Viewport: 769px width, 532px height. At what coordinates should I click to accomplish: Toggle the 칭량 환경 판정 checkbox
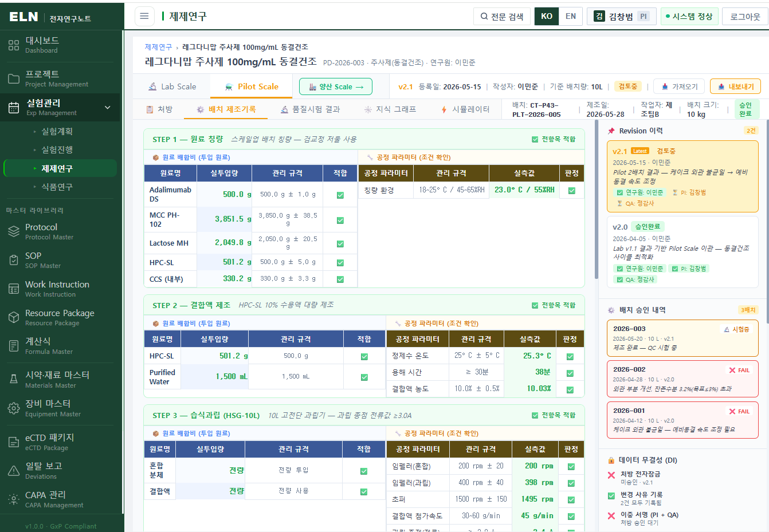572,191
